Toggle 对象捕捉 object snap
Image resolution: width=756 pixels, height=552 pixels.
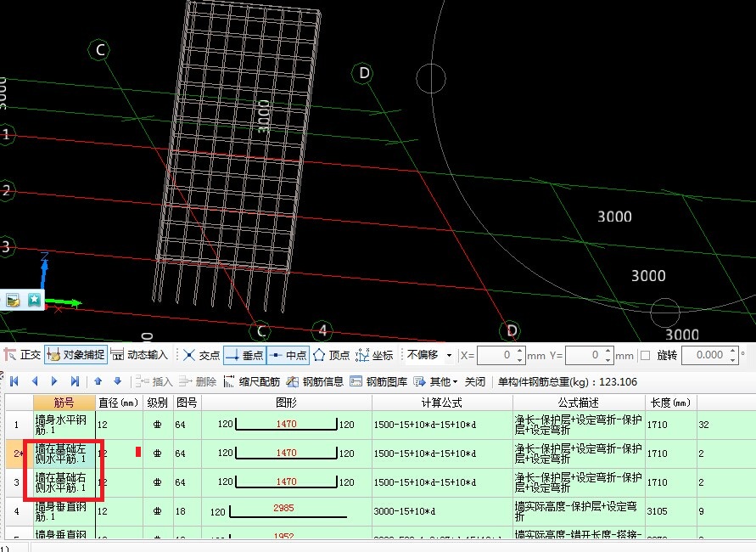point(76,355)
